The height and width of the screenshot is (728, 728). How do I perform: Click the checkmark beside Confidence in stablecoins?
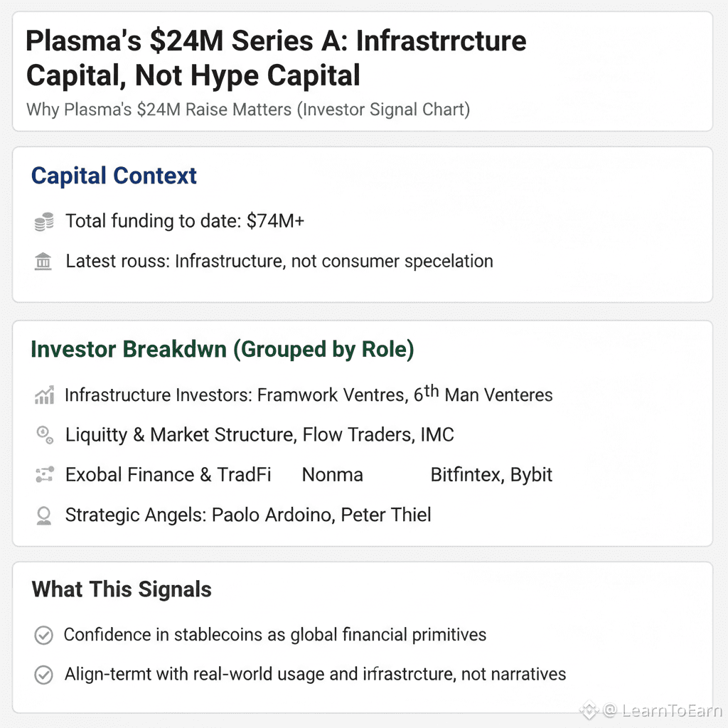coord(44,636)
